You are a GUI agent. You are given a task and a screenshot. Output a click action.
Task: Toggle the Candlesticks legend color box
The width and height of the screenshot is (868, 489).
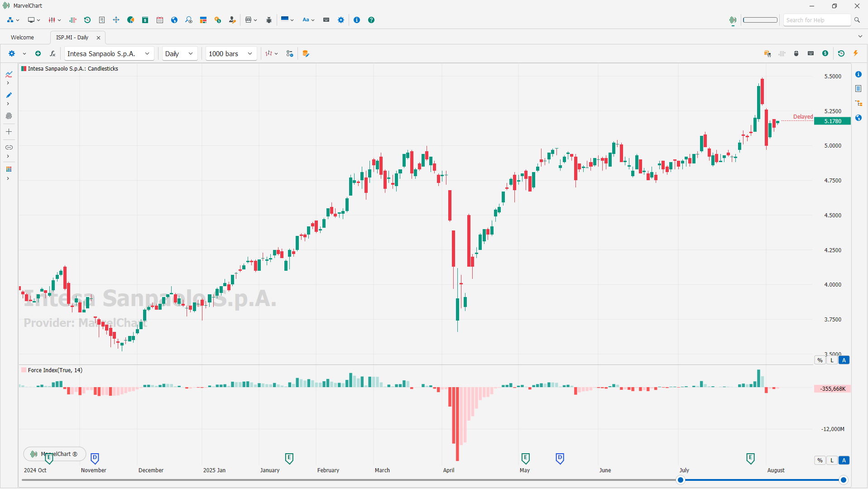24,69
